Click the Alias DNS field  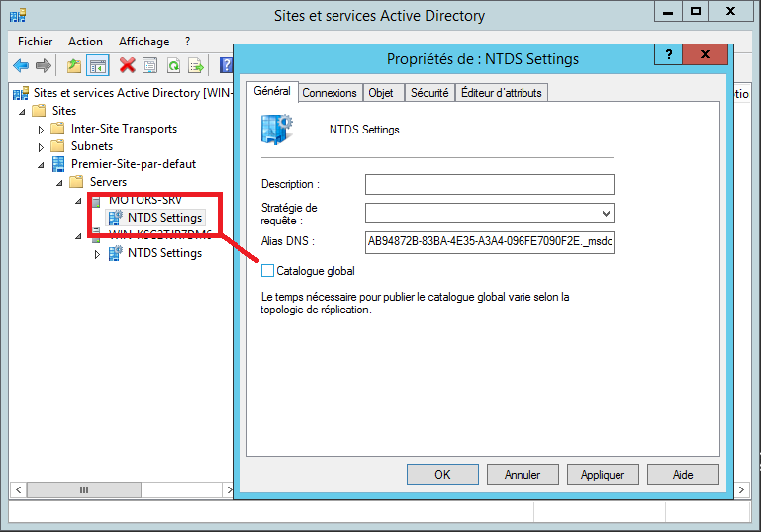490,242
